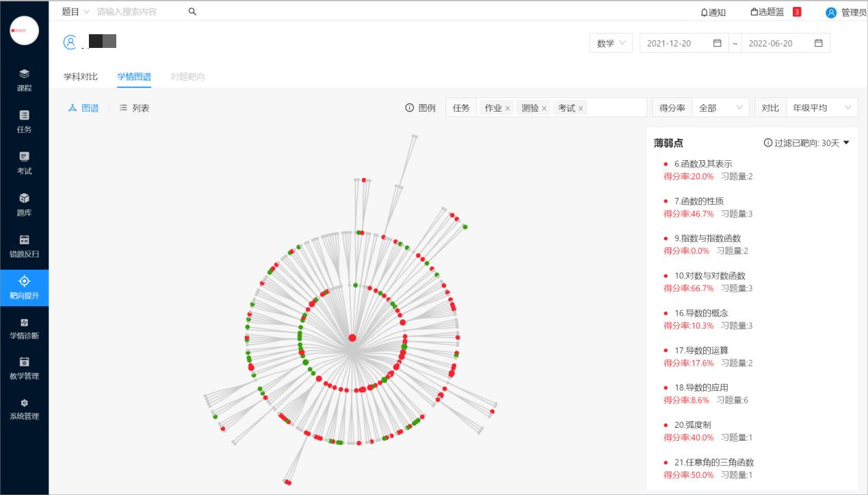Click the school logo at sidebar top
This screenshot has width=868, height=495.
pyautogui.click(x=25, y=31)
